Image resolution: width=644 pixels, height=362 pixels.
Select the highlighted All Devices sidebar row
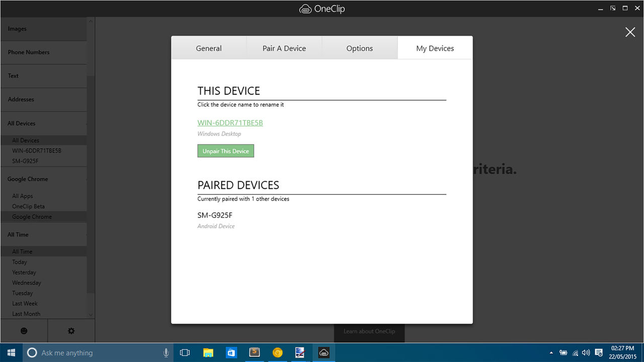[x=44, y=140]
